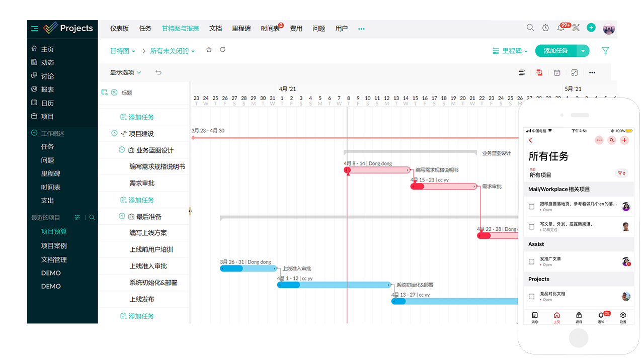Open the 甘特图 view dropdown
Screen dimensions: 644x364
[123, 51]
